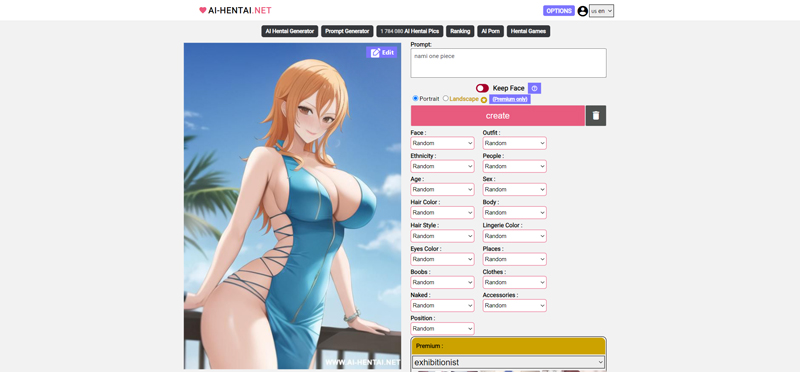This screenshot has width=800, height=372.
Task: Open the Age dropdown
Action: 442,189
